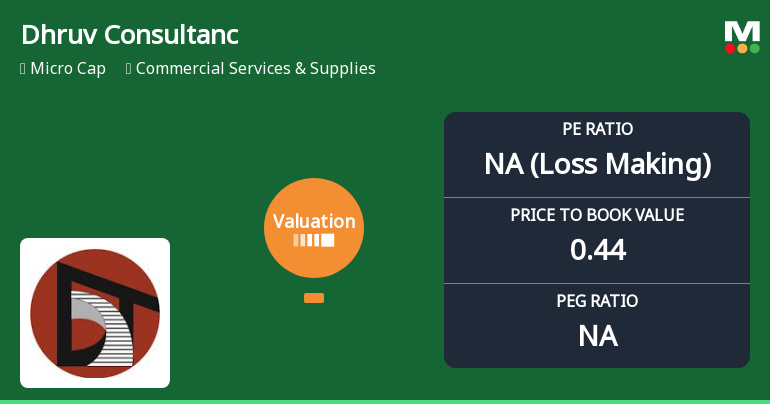Click the small orange bar below Valuation

pyautogui.click(x=314, y=298)
